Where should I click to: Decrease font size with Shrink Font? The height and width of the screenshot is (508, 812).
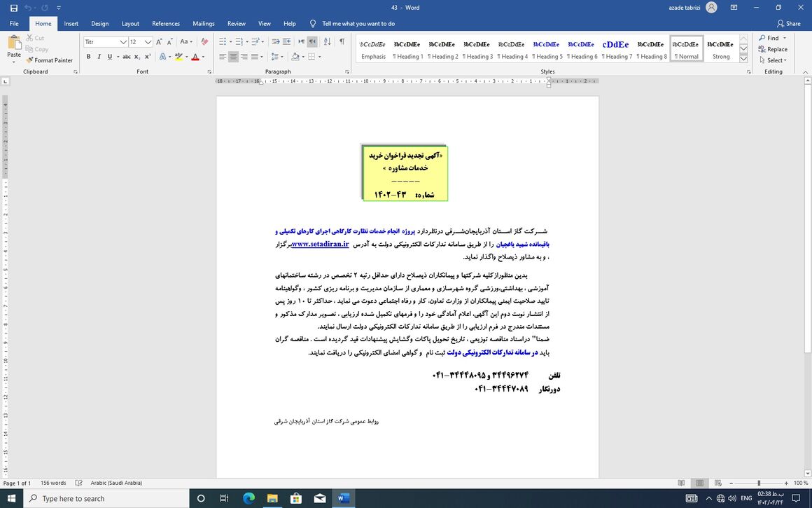pyautogui.click(x=169, y=42)
